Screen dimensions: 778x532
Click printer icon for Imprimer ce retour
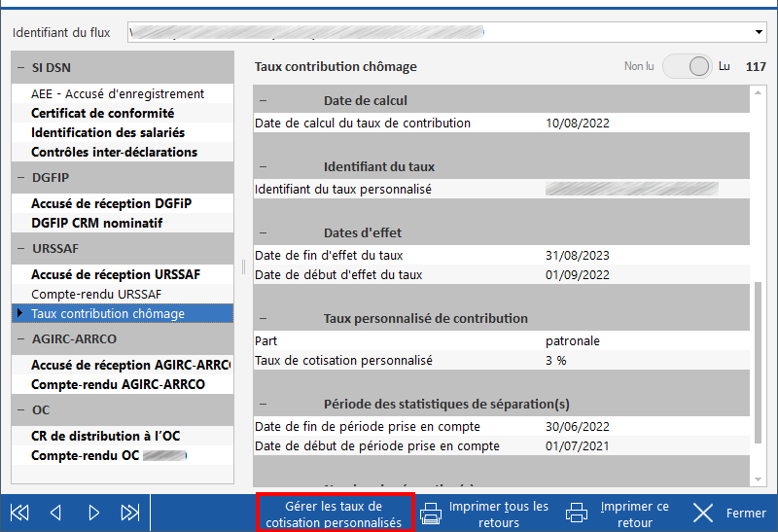(x=577, y=514)
